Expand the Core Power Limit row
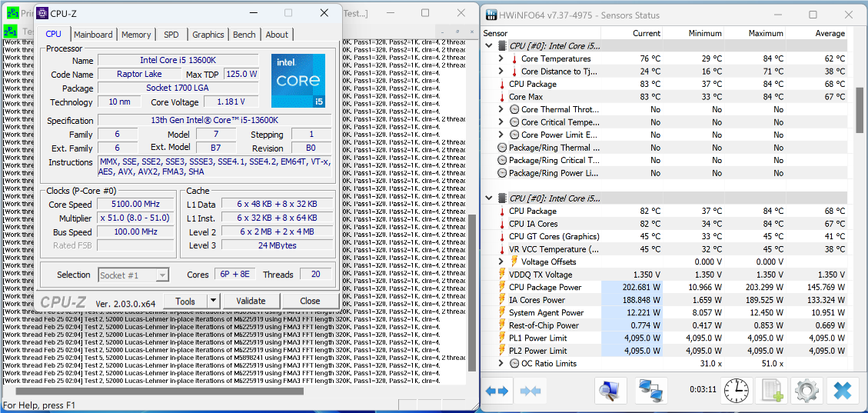868x413 pixels. pyautogui.click(x=501, y=135)
